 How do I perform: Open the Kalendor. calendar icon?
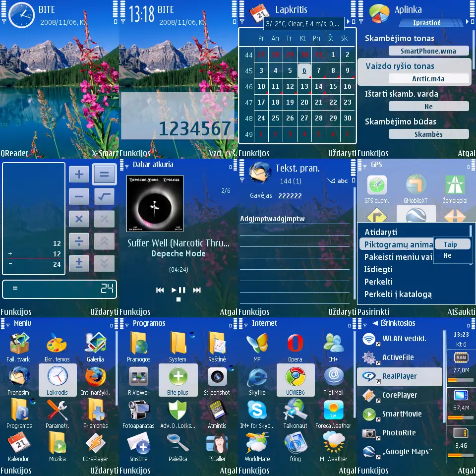pyautogui.click(x=19, y=447)
